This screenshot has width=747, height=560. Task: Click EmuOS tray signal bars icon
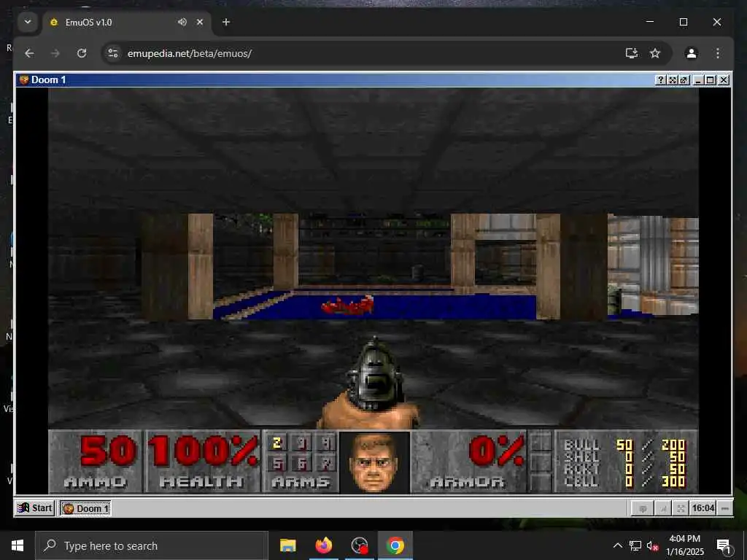click(x=662, y=508)
